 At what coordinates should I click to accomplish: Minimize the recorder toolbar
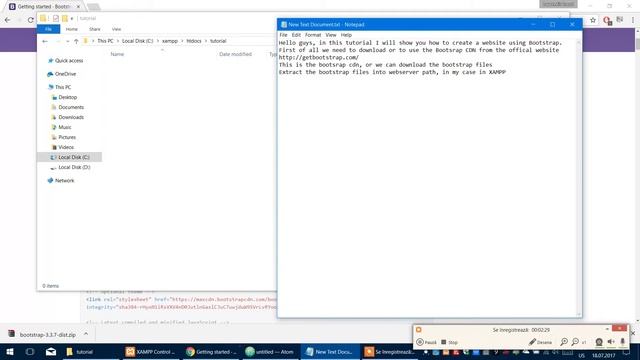(607, 329)
